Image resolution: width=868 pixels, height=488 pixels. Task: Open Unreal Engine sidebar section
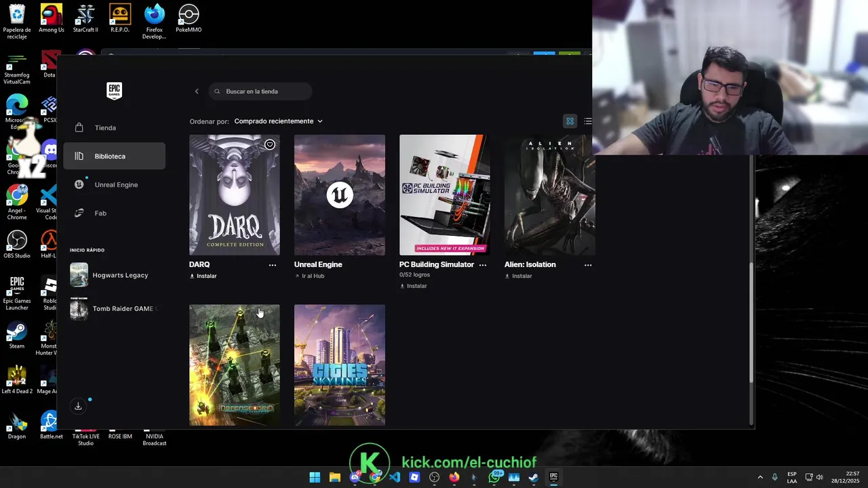114,184
